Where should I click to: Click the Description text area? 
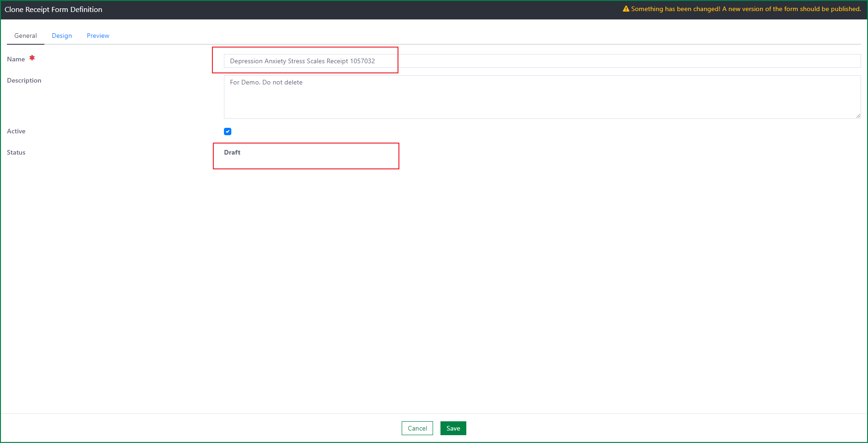point(542,97)
